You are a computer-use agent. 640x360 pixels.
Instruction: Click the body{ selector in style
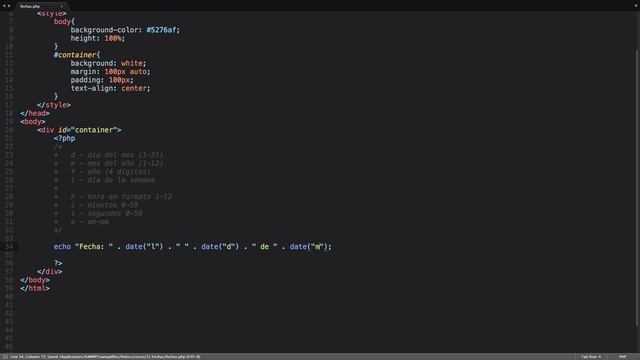(64, 22)
